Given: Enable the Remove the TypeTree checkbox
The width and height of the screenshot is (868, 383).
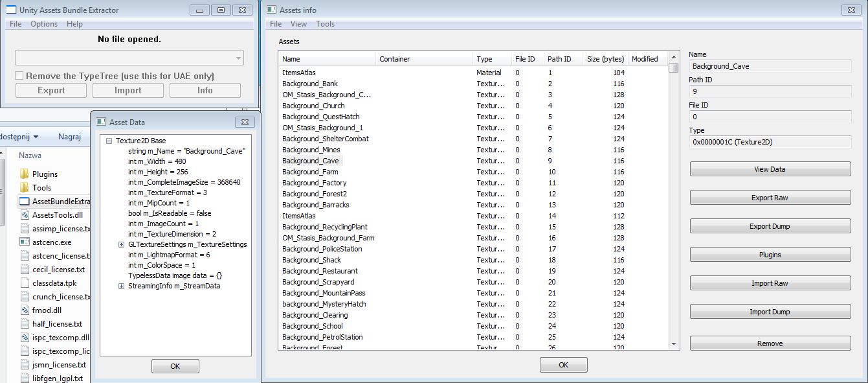Looking at the screenshot, I should [19, 76].
